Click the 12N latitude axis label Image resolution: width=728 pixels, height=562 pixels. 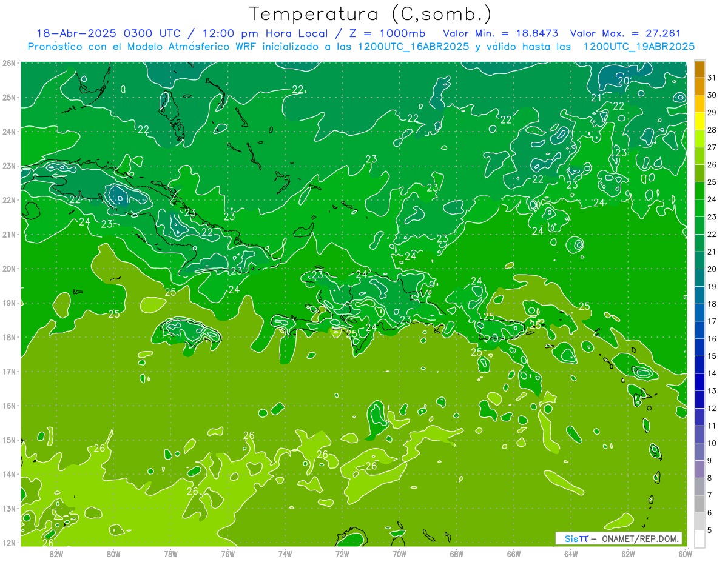pos(9,543)
